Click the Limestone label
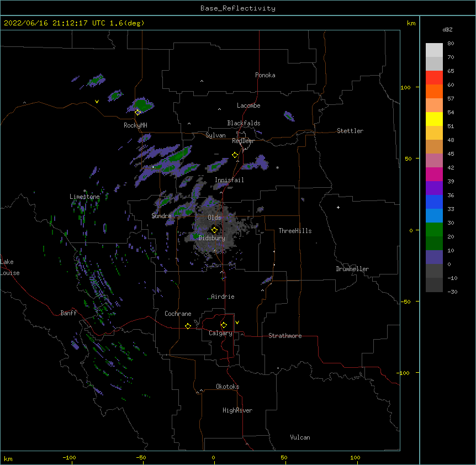 (84, 197)
